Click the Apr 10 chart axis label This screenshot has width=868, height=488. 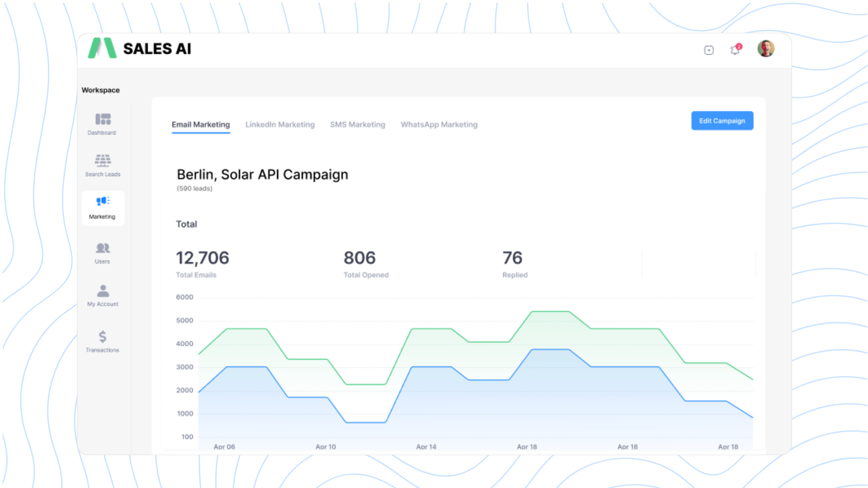(x=325, y=446)
